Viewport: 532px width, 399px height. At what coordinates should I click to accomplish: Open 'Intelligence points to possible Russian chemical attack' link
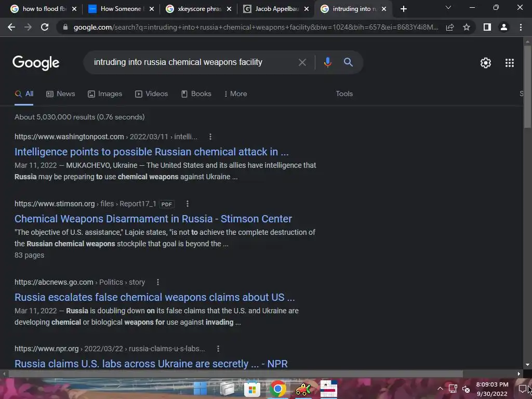pyautogui.click(x=151, y=152)
